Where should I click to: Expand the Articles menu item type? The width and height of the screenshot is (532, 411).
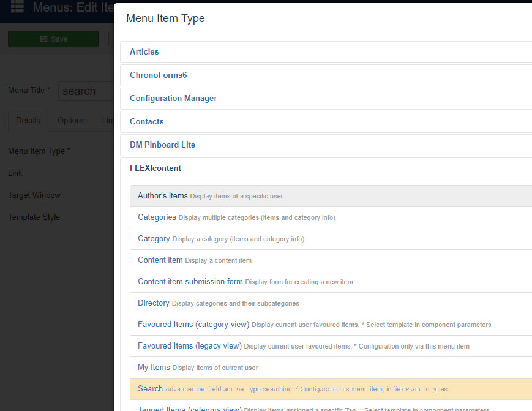coord(144,51)
